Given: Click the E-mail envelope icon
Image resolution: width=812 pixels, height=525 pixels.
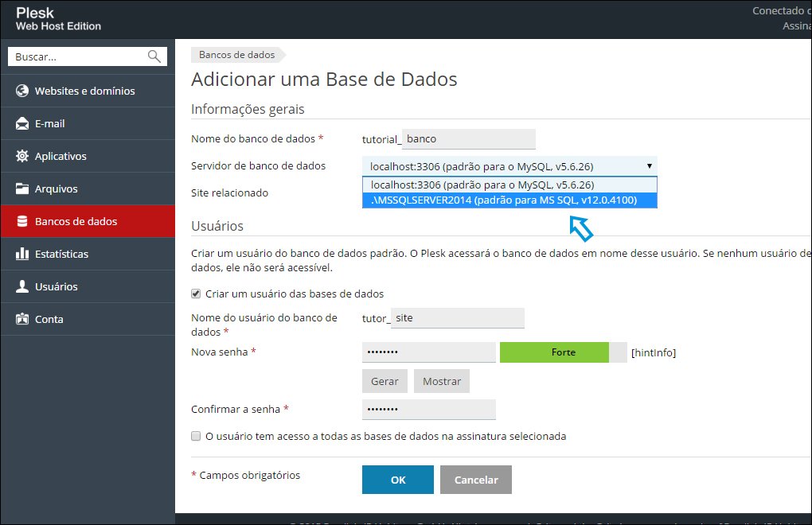Looking at the screenshot, I should [22, 123].
